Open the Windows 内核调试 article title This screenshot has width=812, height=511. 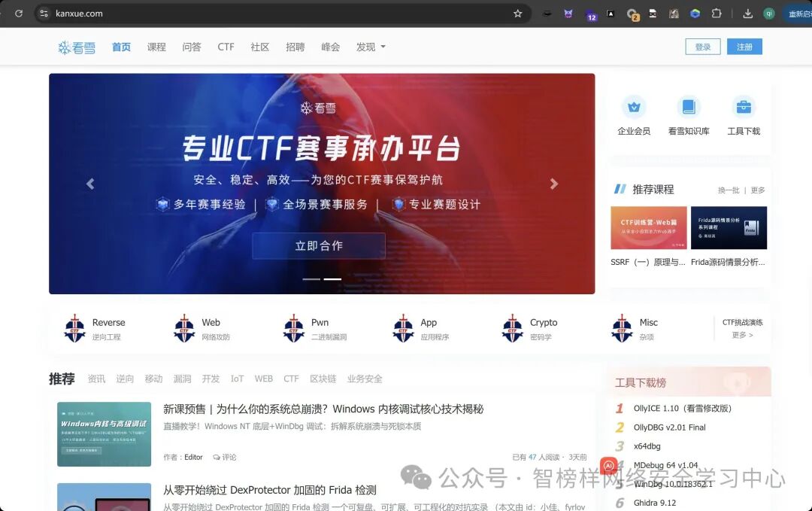[323, 409]
